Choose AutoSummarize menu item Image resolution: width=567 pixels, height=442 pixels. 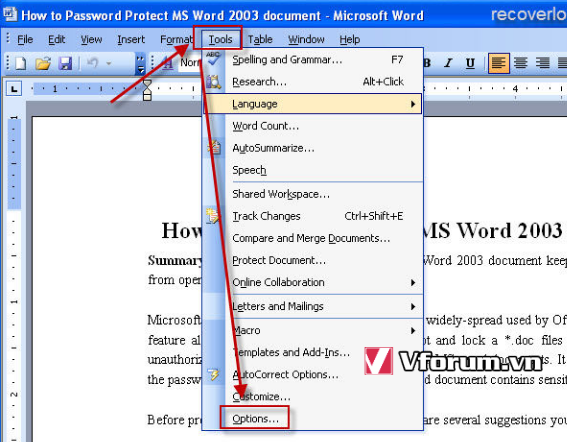(x=313, y=148)
